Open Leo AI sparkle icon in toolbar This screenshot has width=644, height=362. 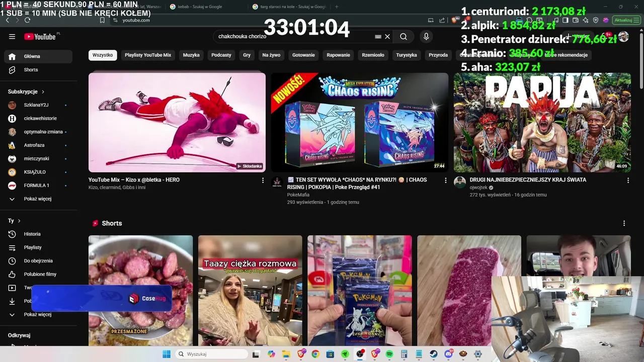(x=586, y=20)
